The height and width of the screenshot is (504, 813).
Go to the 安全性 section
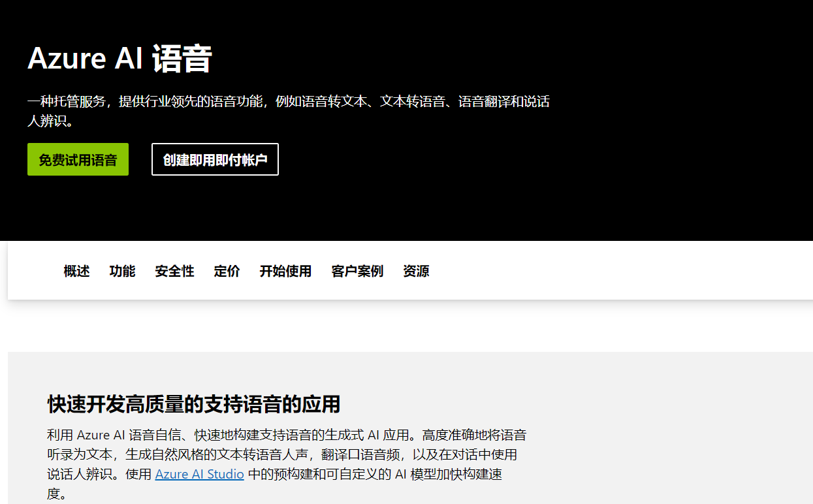click(174, 271)
